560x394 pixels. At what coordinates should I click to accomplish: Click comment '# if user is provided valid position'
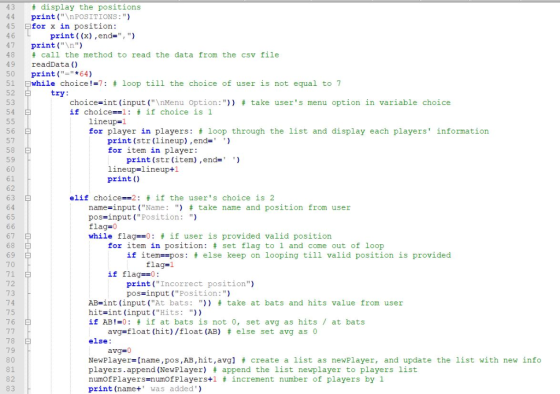click(x=246, y=236)
